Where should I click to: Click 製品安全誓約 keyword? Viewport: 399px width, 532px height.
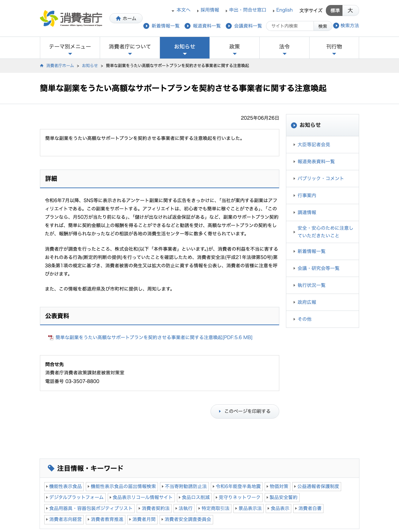click(x=282, y=497)
